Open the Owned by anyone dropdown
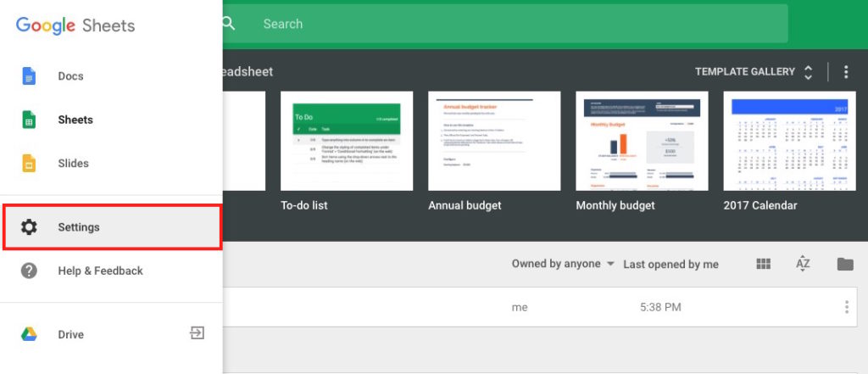 click(563, 264)
